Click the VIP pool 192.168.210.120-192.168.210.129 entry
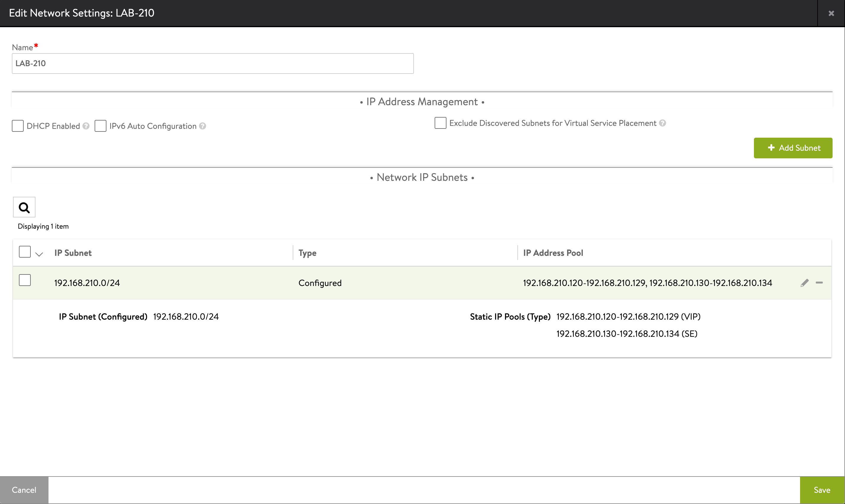845x504 pixels. point(628,316)
